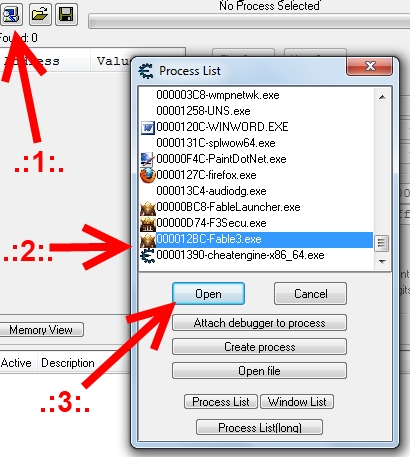Click Attach debugger to process
This screenshot has height=457, width=410.
(259, 323)
